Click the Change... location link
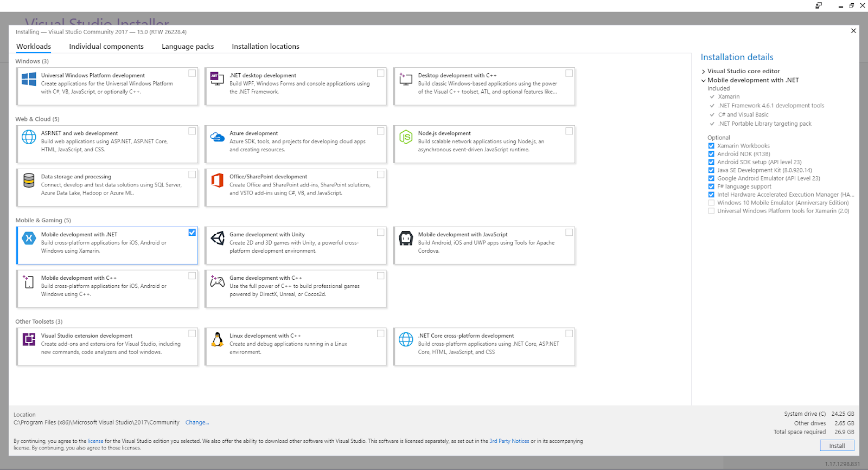 pyautogui.click(x=197, y=422)
